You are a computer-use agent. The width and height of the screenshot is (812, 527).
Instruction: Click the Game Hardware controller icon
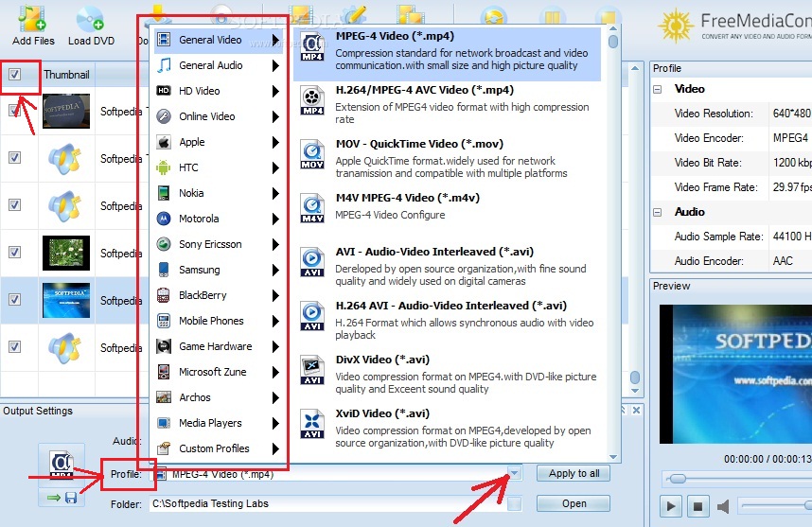pos(164,346)
